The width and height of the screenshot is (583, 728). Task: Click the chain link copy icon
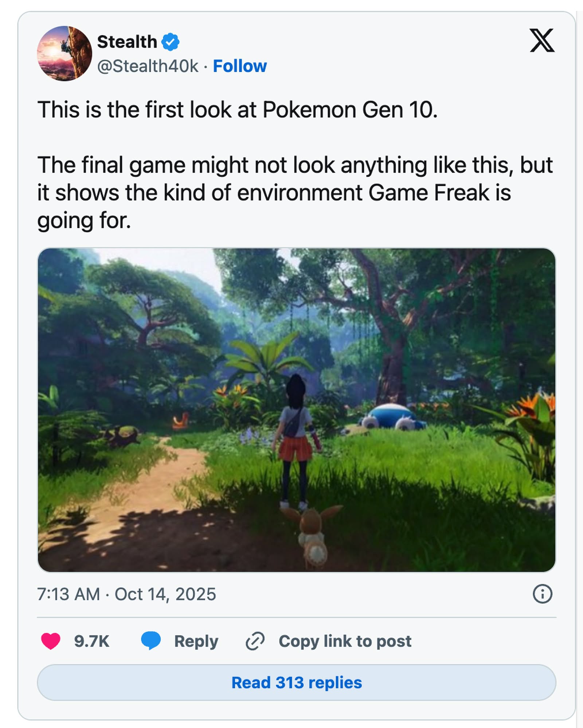point(255,641)
